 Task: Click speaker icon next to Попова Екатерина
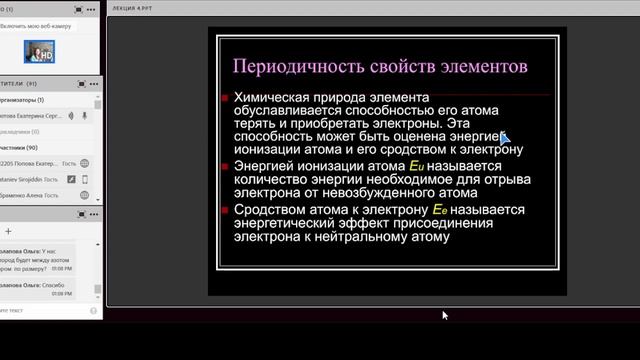click(x=71, y=116)
